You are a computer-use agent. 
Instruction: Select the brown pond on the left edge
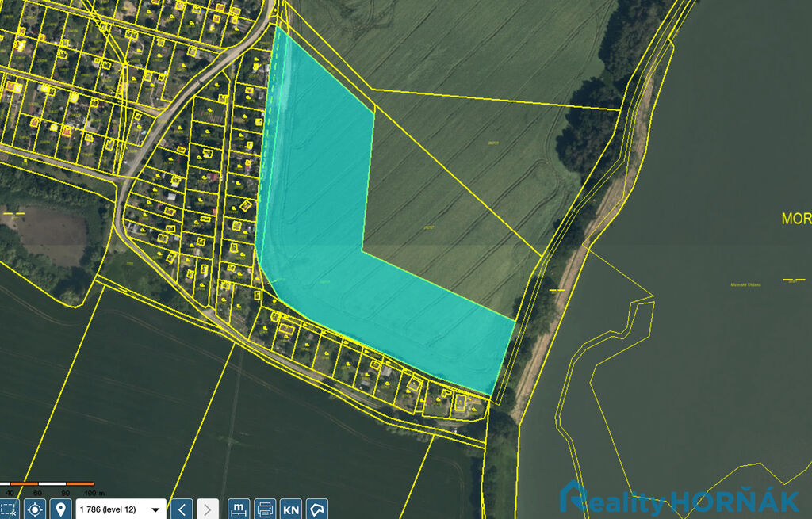tap(48, 235)
